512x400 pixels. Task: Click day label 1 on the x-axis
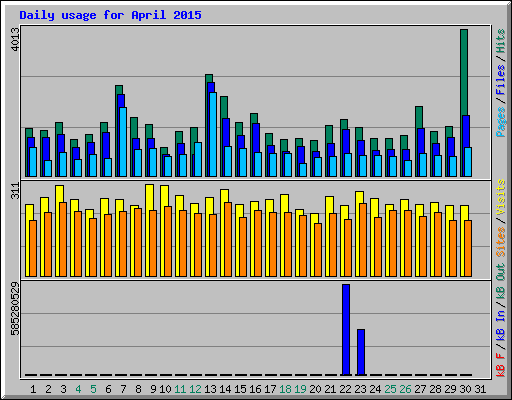click(33, 389)
